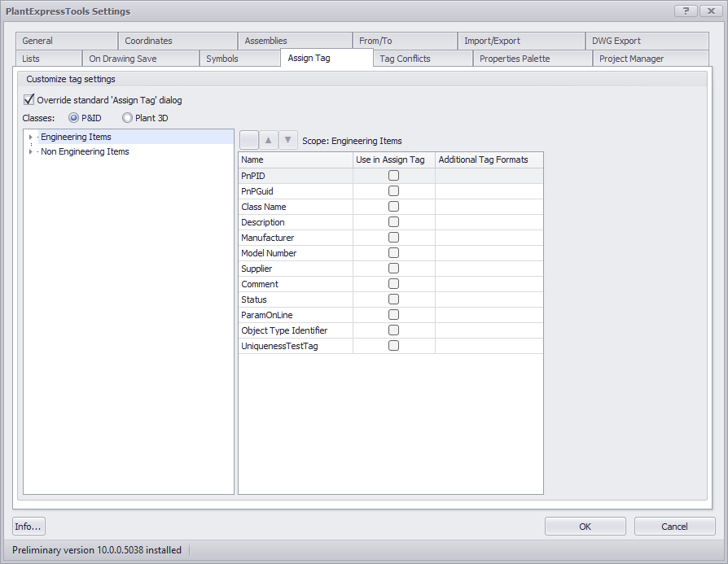Select Engineering Items in the tree

point(77,137)
